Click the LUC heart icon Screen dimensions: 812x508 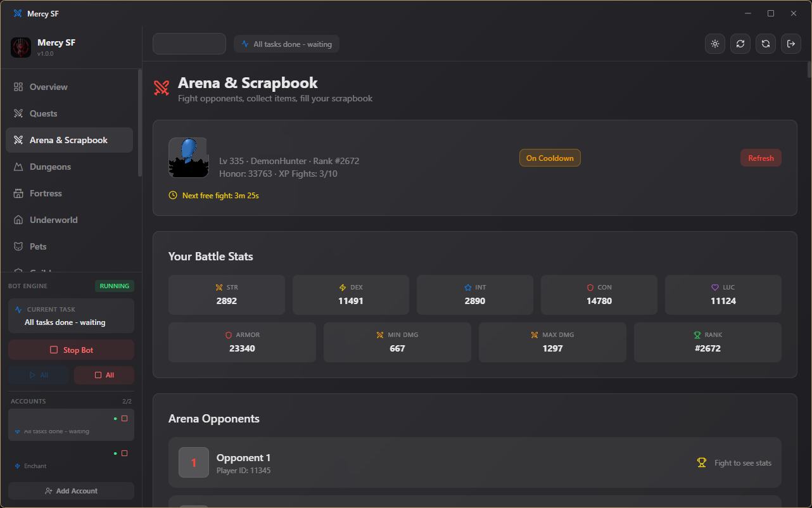click(714, 288)
